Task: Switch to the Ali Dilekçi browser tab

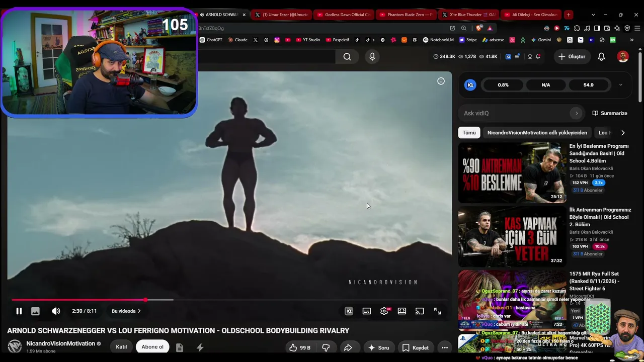Action: (530, 15)
